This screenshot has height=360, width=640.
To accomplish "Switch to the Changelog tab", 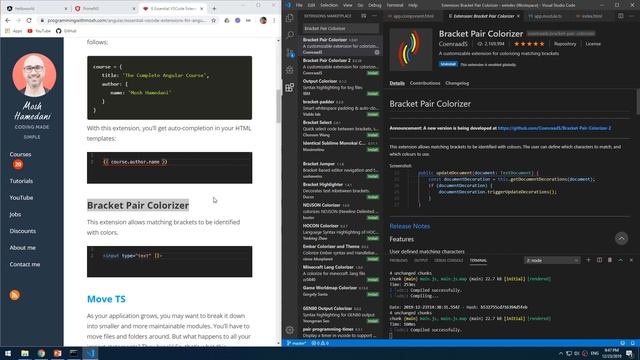I will [x=457, y=83].
